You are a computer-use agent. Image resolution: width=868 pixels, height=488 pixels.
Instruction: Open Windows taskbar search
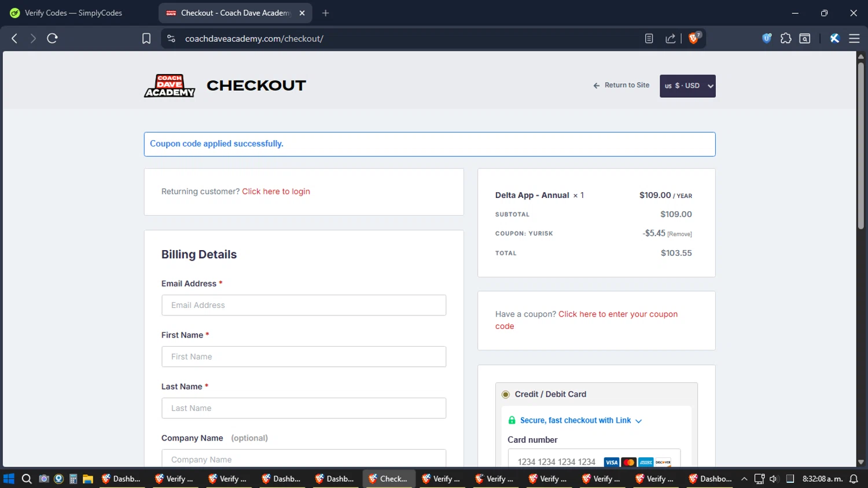coord(27,479)
